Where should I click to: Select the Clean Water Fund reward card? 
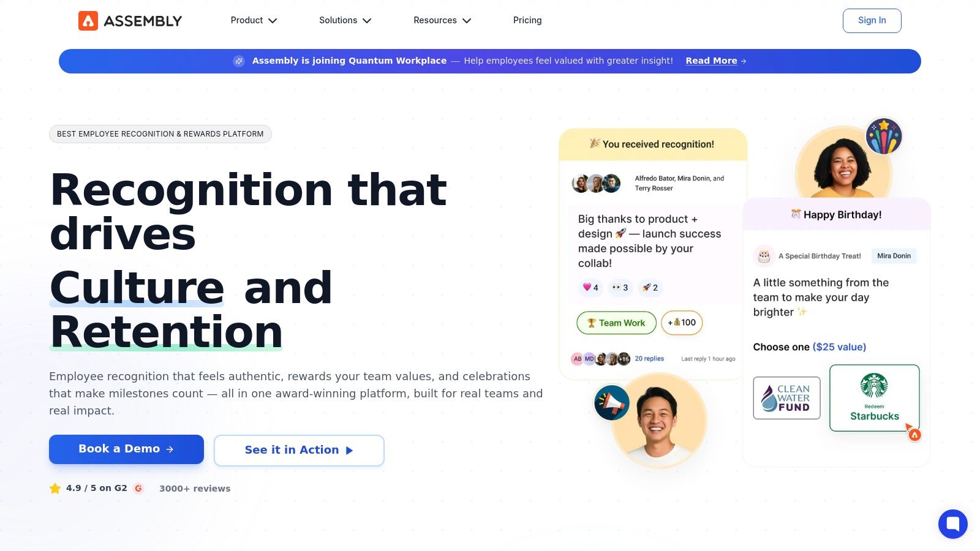786,398
